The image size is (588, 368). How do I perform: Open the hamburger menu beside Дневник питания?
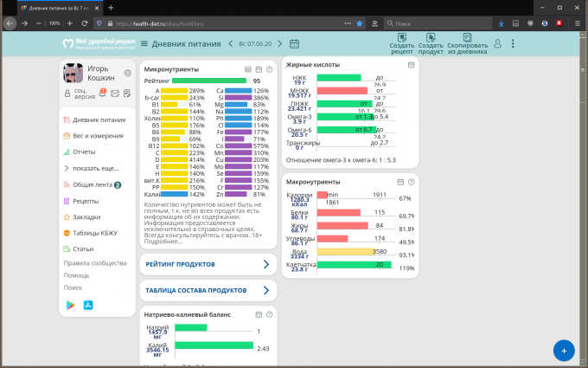click(x=142, y=43)
